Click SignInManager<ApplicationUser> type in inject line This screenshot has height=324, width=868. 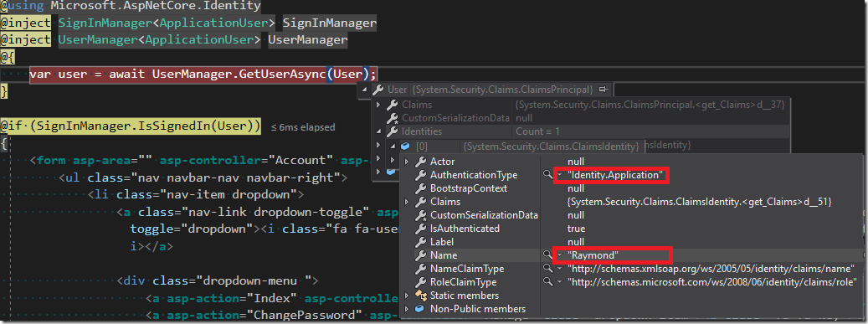click(167, 23)
